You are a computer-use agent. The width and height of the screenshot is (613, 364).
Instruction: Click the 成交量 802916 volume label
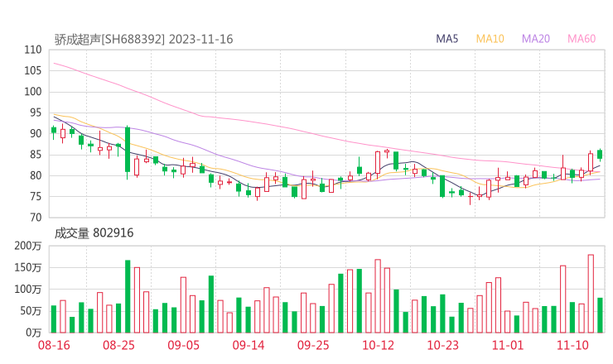94,233
